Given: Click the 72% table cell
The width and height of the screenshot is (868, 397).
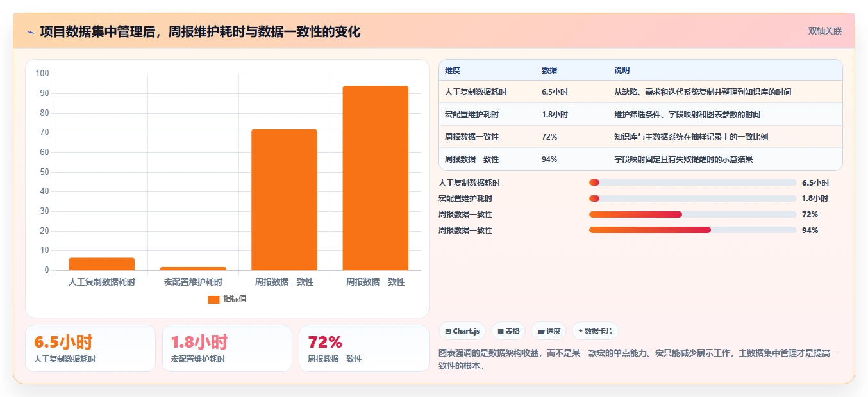Looking at the screenshot, I should [549, 137].
